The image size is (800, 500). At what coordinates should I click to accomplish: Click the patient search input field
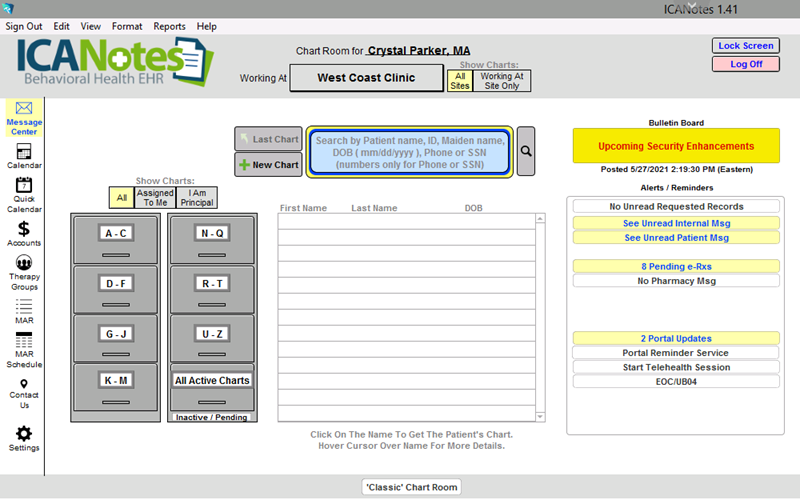point(410,152)
